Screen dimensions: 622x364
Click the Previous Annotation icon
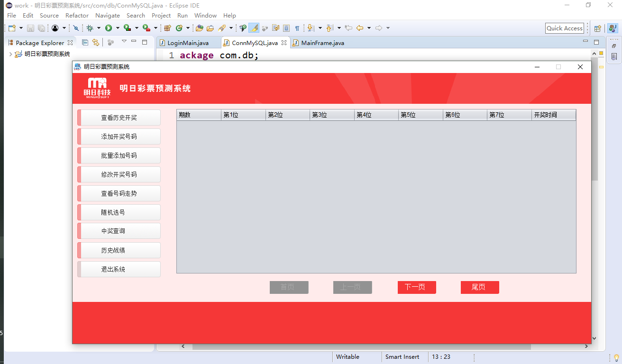330,28
